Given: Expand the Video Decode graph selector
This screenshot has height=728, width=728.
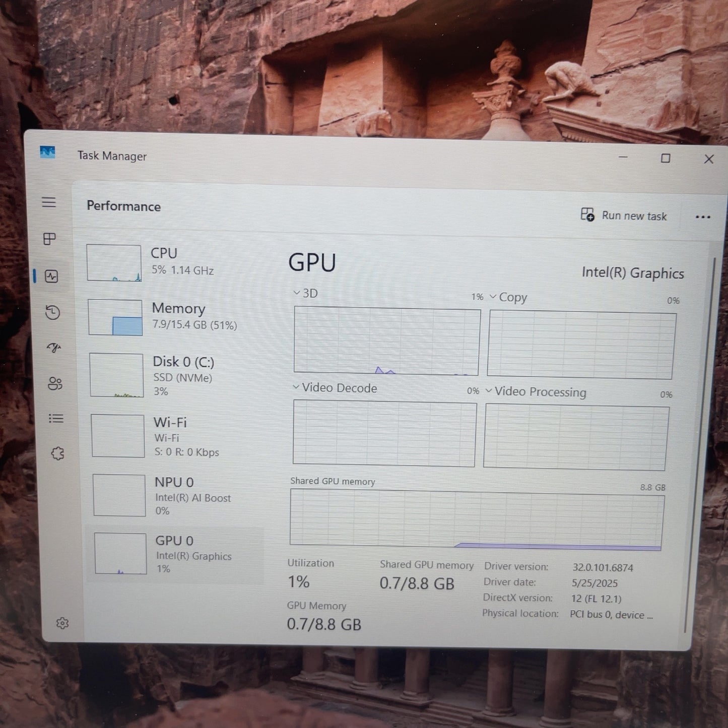Looking at the screenshot, I should click(x=296, y=388).
